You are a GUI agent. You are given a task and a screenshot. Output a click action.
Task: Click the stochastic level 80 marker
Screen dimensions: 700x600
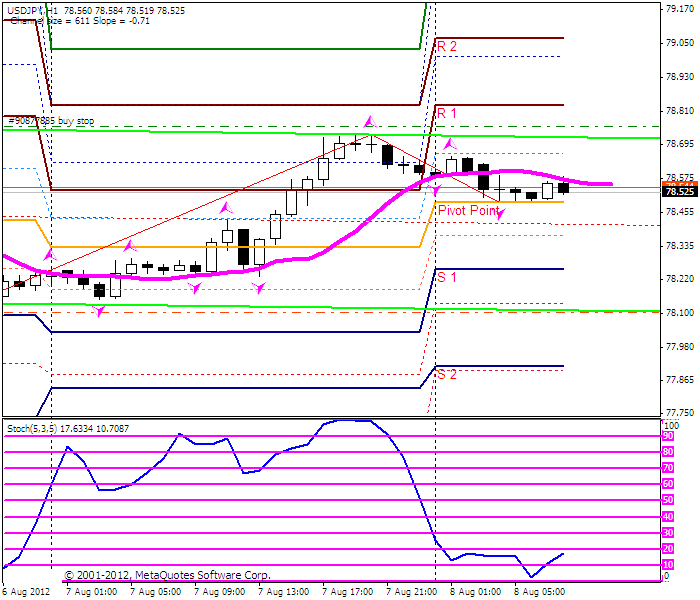pos(668,452)
